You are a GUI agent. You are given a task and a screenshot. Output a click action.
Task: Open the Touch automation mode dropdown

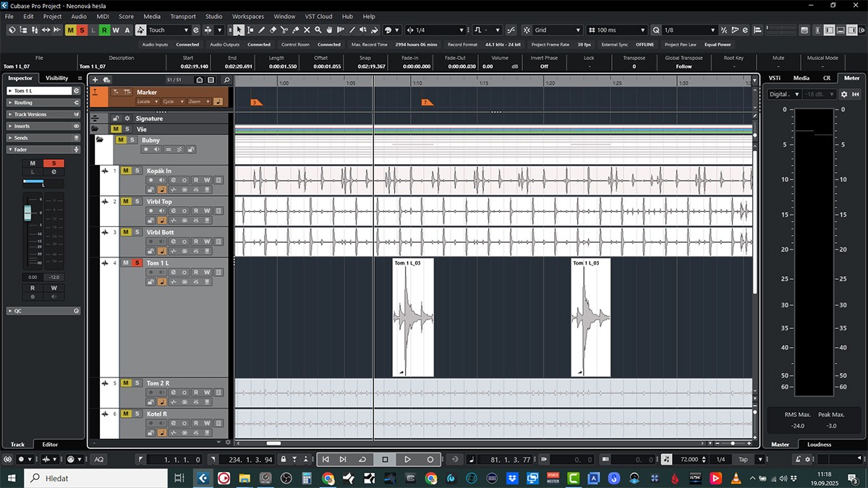(x=169, y=30)
